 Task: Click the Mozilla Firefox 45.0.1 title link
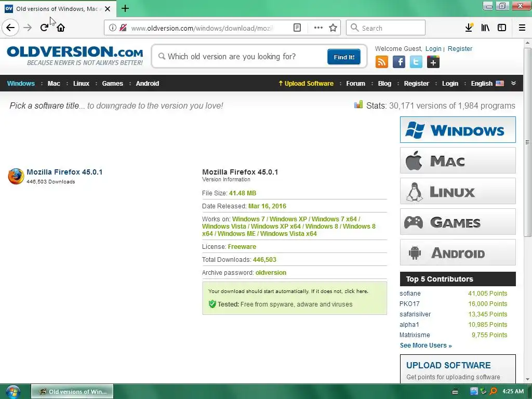click(x=64, y=172)
